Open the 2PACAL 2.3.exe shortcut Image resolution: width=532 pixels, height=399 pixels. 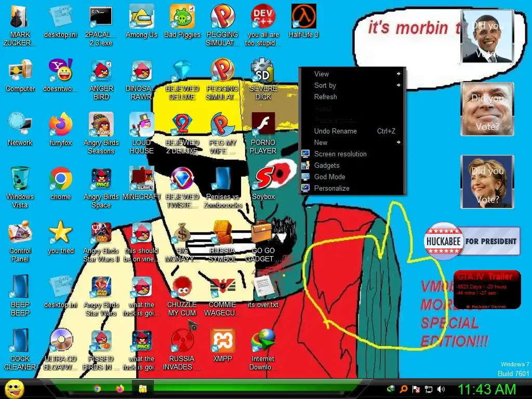[x=101, y=25]
